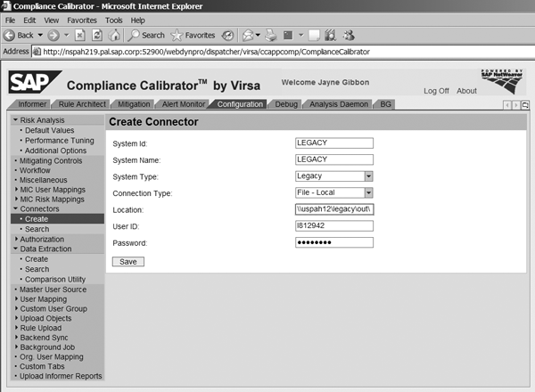Viewport: 535px width, 392px height.
Task: Click the Password input field
Action: click(x=334, y=242)
